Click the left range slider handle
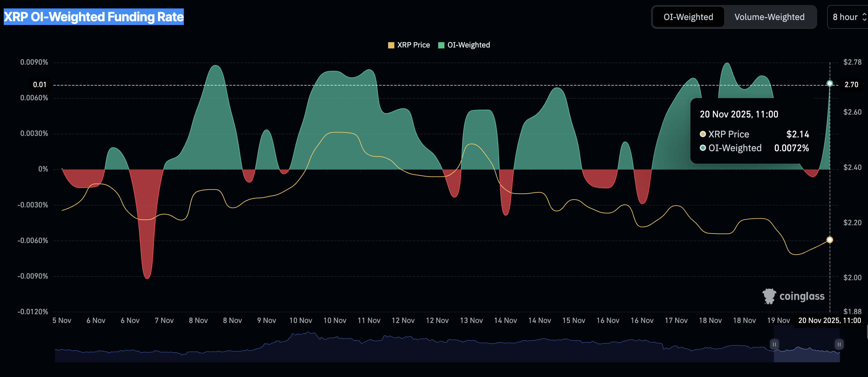Viewport: 868px width, 377px height. coord(774,344)
